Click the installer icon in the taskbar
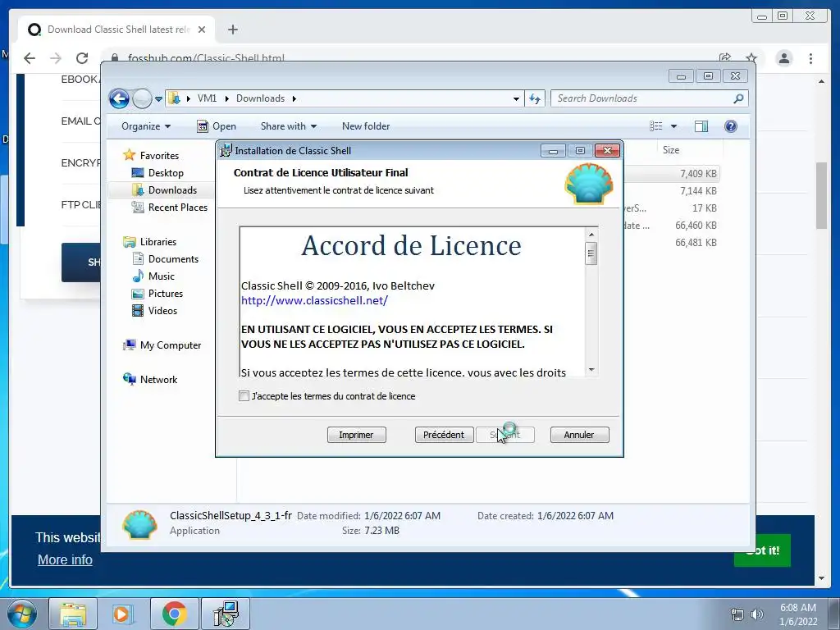The width and height of the screenshot is (840, 630). point(226,614)
